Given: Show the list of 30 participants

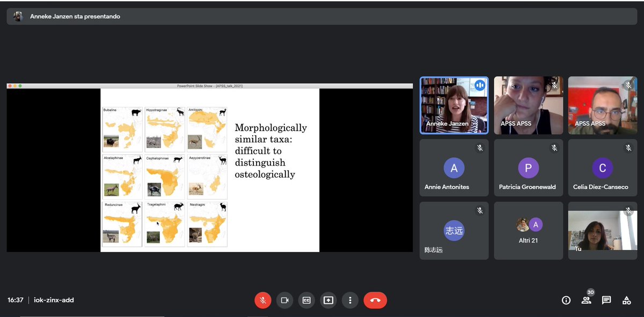Looking at the screenshot, I should pyautogui.click(x=586, y=300).
